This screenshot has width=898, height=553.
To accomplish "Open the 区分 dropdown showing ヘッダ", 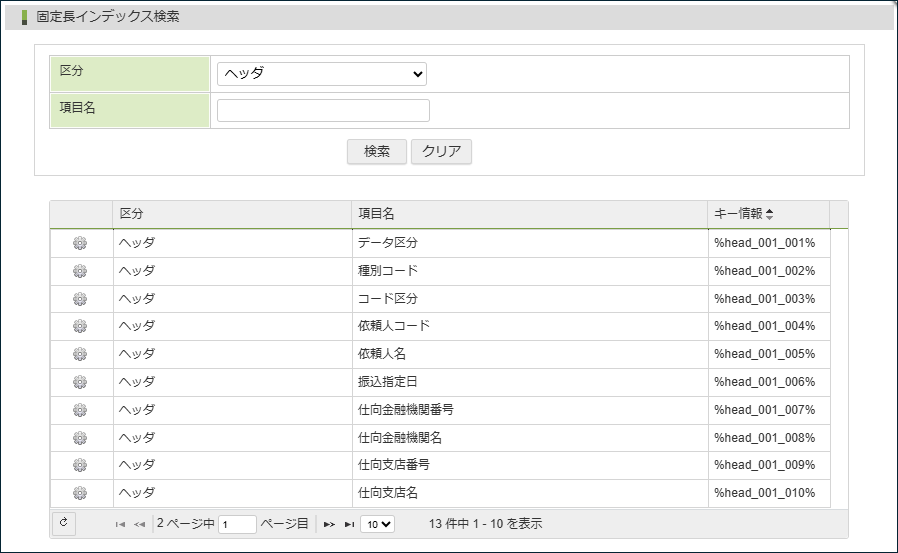I will click(321, 74).
